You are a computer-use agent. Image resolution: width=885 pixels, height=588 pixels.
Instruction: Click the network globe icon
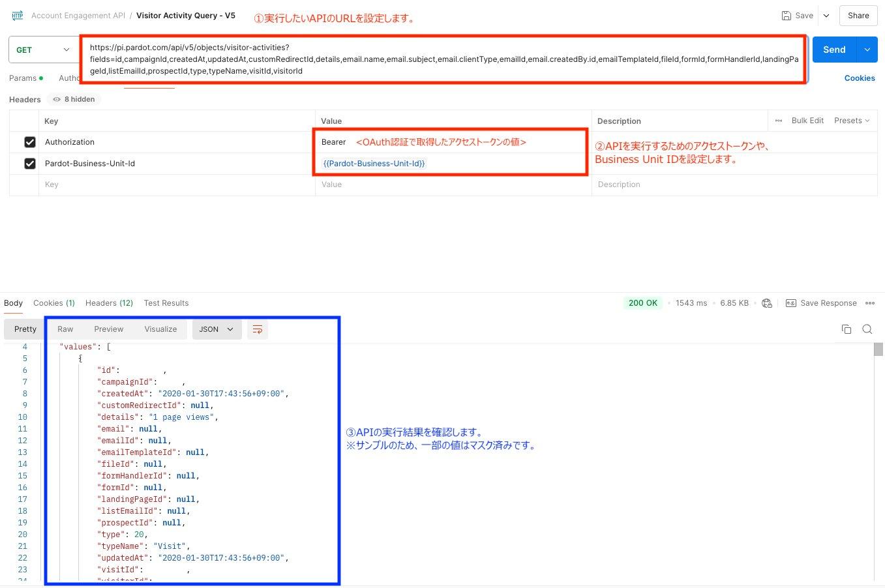coord(767,303)
